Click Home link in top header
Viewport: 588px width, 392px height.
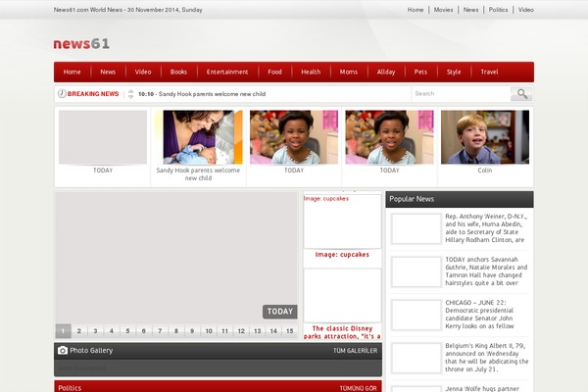coord(416,10)
